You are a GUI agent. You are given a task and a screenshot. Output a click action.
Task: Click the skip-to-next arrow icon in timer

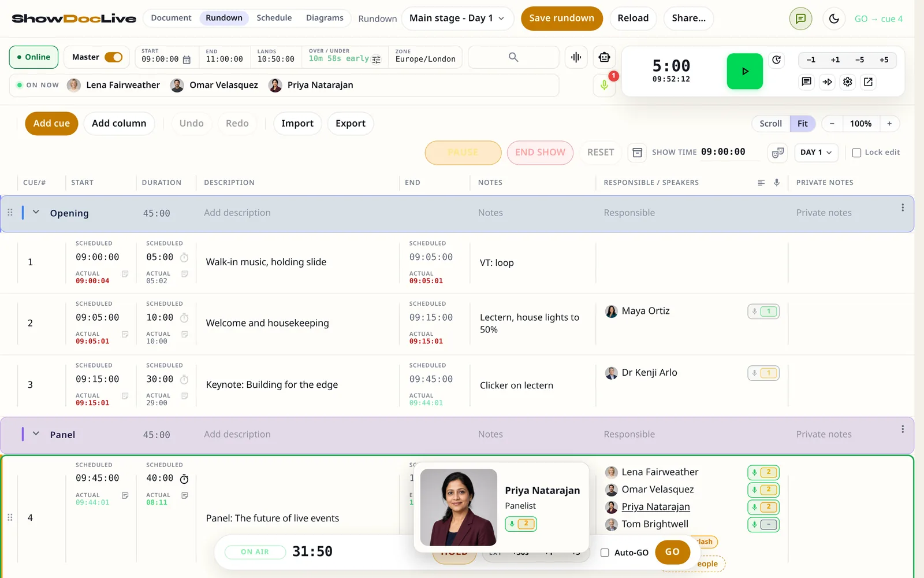click(x=827, y=82)
